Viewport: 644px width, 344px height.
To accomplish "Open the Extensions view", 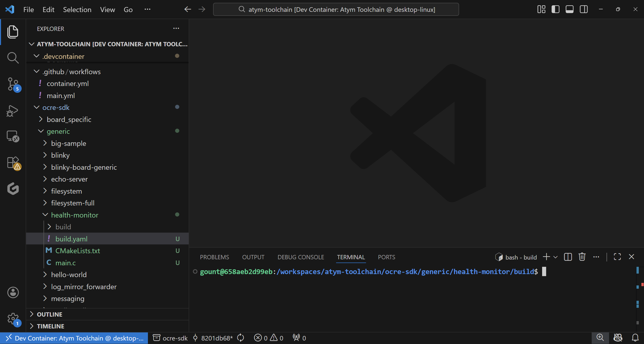I will coord(13,163).
